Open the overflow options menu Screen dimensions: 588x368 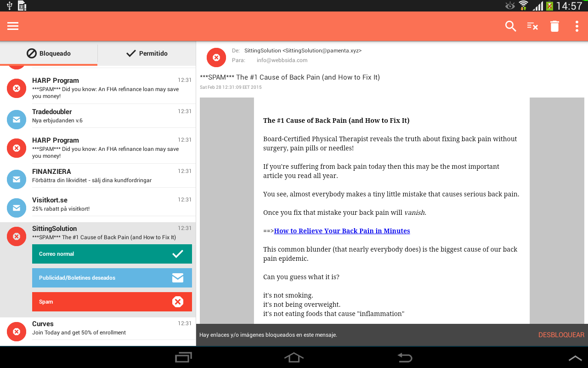[577, 26]
